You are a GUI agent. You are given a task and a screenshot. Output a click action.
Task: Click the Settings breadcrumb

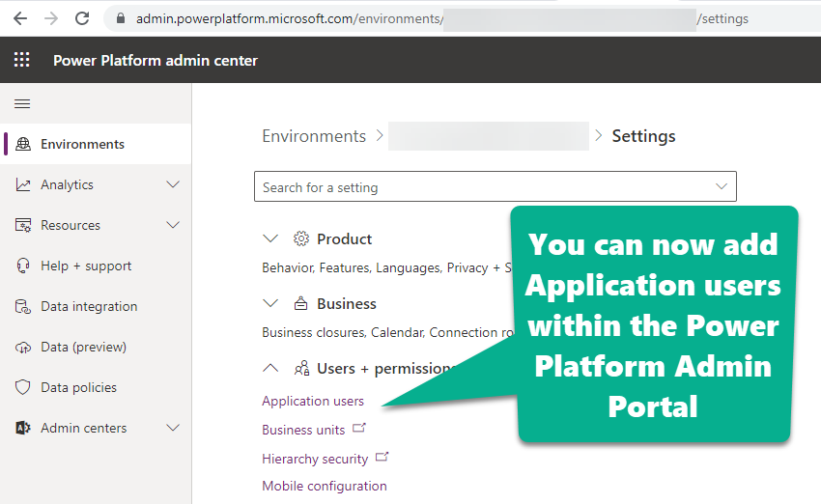[x=643, y=136]
